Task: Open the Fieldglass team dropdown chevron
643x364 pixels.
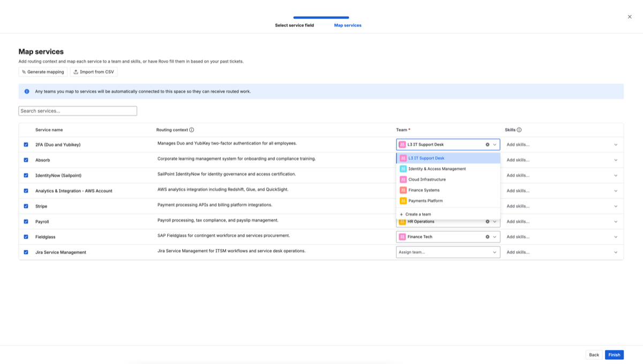Action: 495,237
